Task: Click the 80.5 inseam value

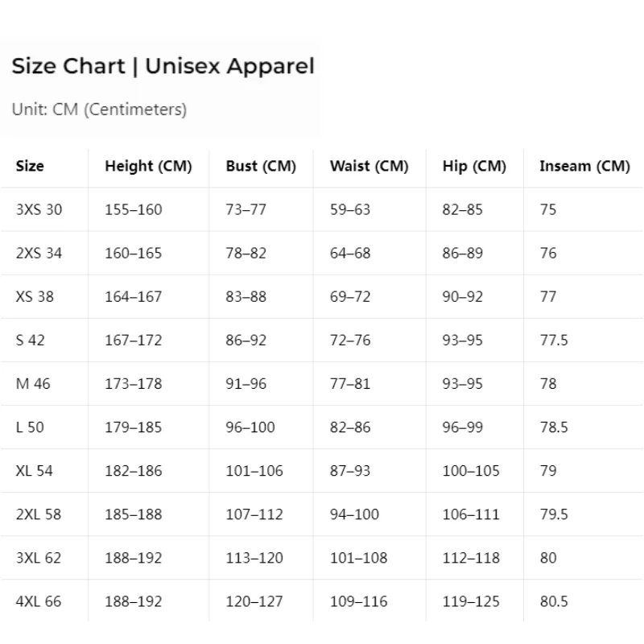Action: [x=554, y=601]
